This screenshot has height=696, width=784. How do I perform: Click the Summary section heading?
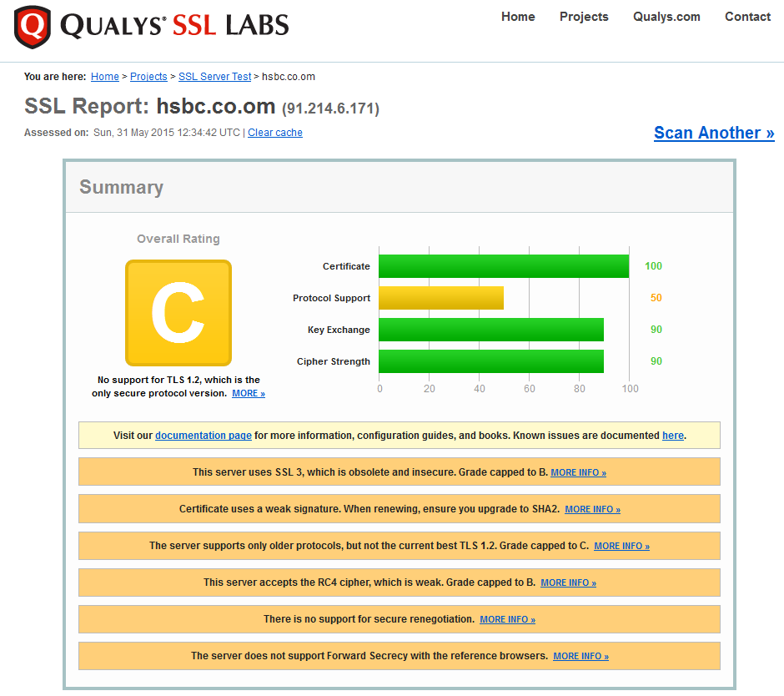(x=122, y=187)
